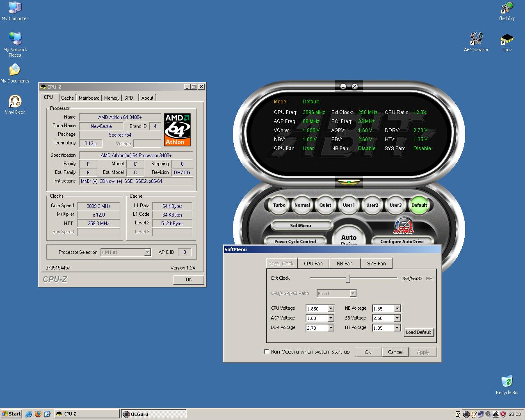Open the Start menu

pos(11,414)
